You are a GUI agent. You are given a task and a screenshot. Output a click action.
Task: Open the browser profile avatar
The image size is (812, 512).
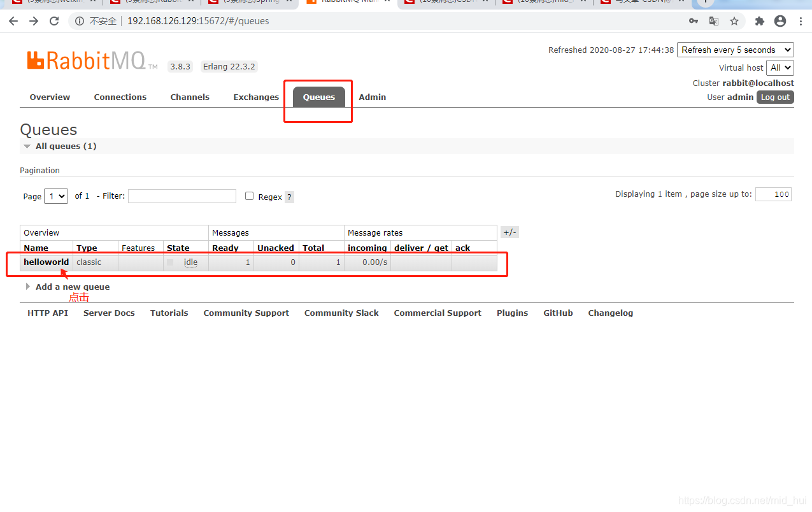pos(780,21)
